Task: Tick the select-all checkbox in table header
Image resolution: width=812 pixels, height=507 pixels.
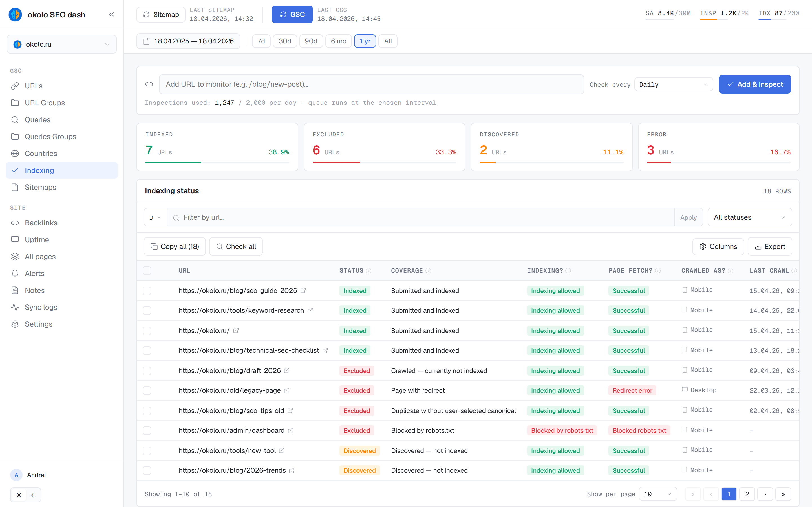Action: coord(147,271)
